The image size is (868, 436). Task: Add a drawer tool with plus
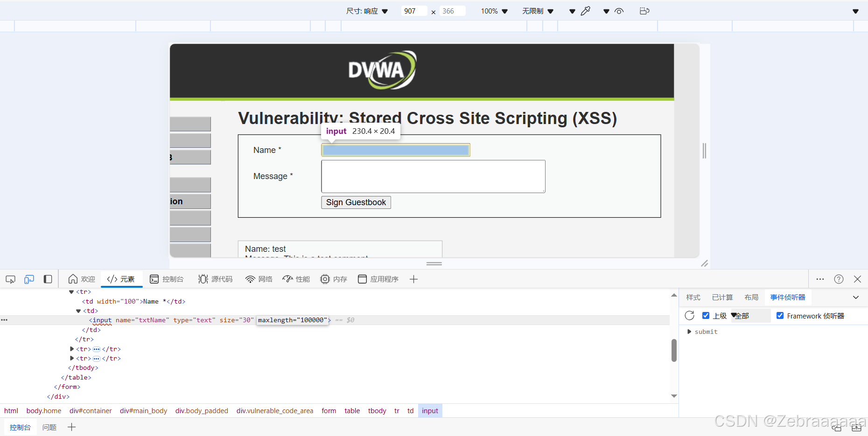coord(71,427)
